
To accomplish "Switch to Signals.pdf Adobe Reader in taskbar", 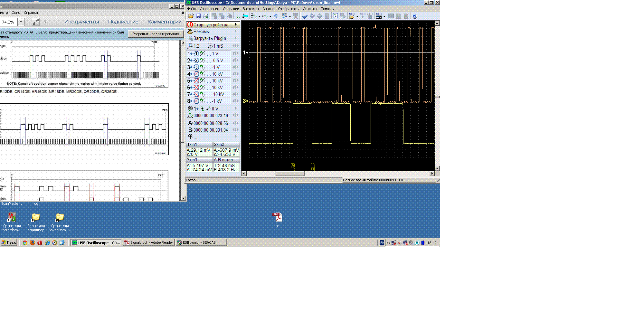I will pyautogui.click(x=149, y=242).
